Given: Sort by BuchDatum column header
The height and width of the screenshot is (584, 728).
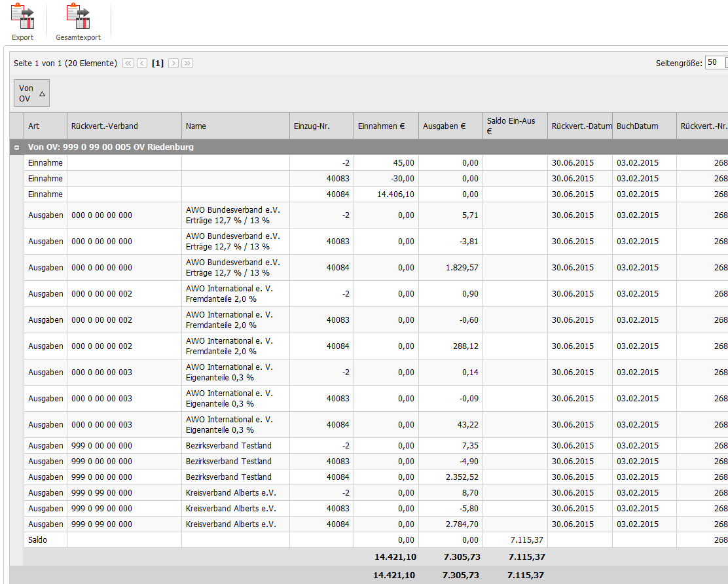Looking at the screenshot, I should click(644, 126).
